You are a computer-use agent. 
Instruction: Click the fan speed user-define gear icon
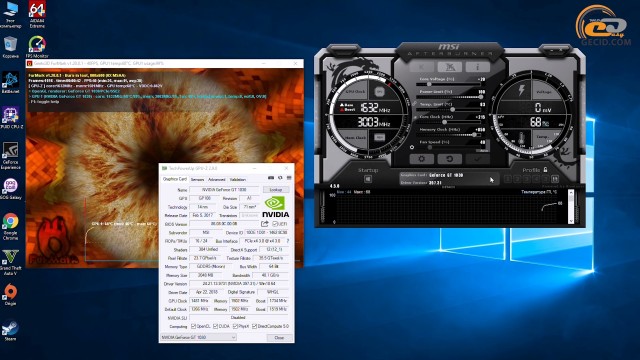point(411,147)
